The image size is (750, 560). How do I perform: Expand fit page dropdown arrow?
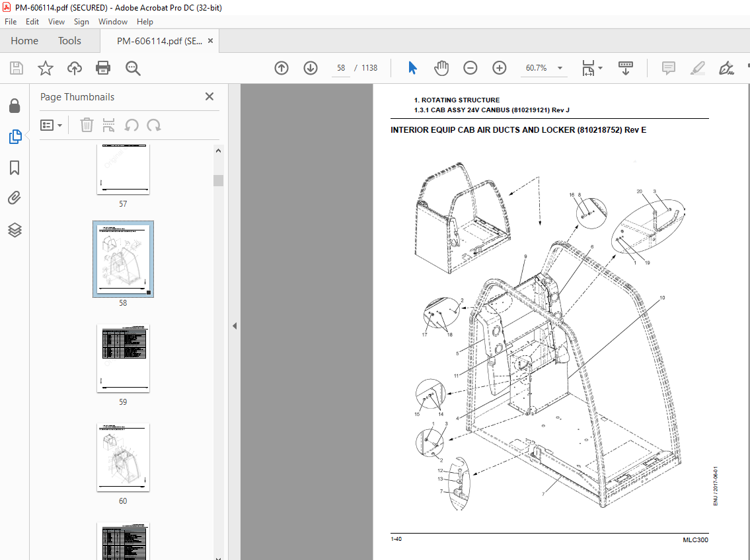click(600, 68)
